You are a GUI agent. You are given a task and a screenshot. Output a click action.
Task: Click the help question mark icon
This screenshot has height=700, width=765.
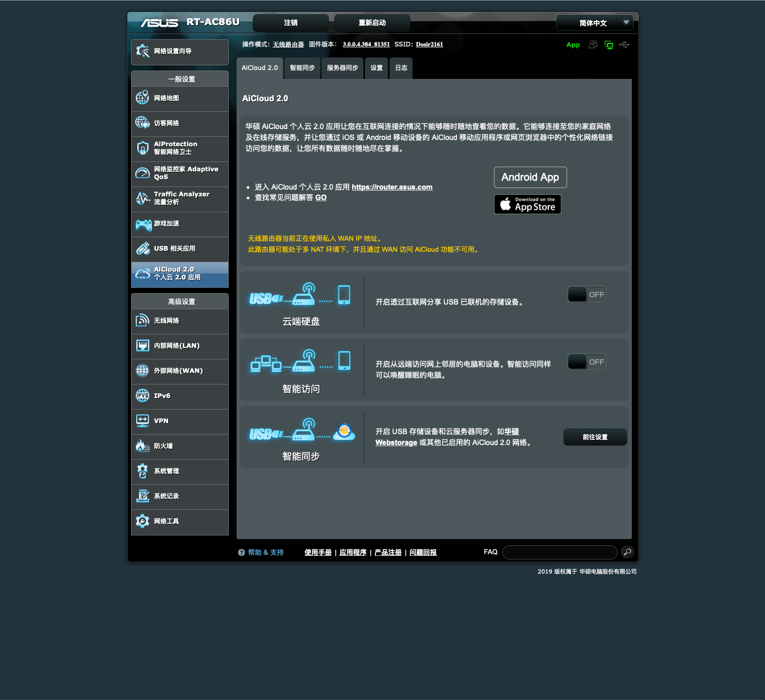pyautogui.click(x=241, y=552)
